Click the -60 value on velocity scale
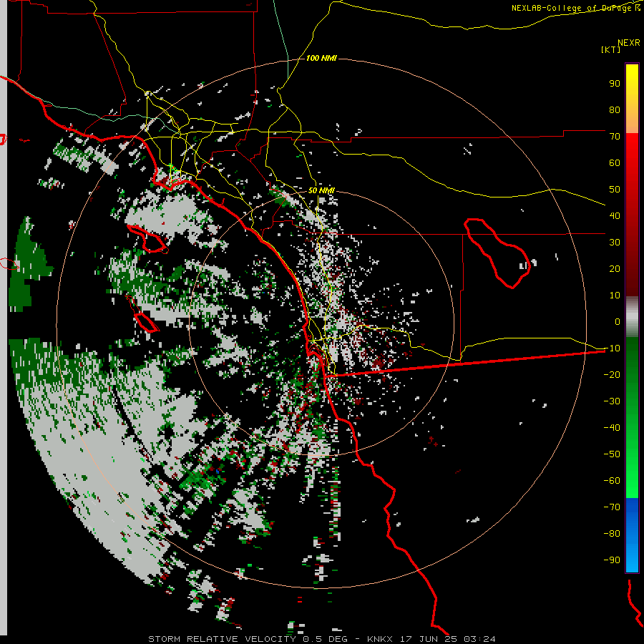 (612, 481)
